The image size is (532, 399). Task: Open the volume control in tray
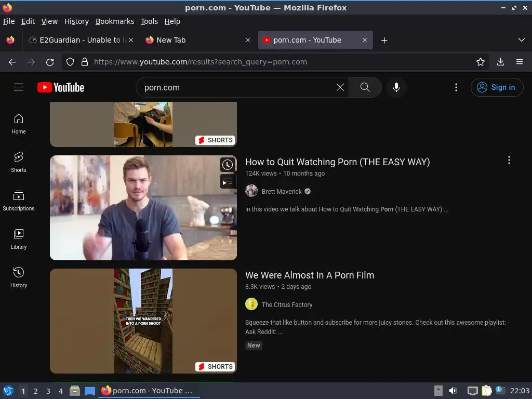click(453, 391)
